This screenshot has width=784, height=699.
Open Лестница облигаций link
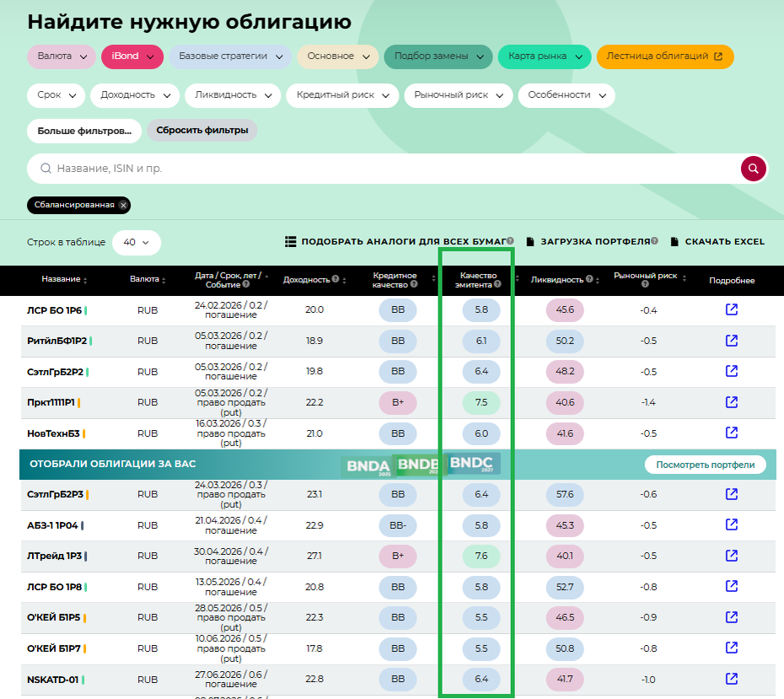pyautogui.click(x=664, y=56)
